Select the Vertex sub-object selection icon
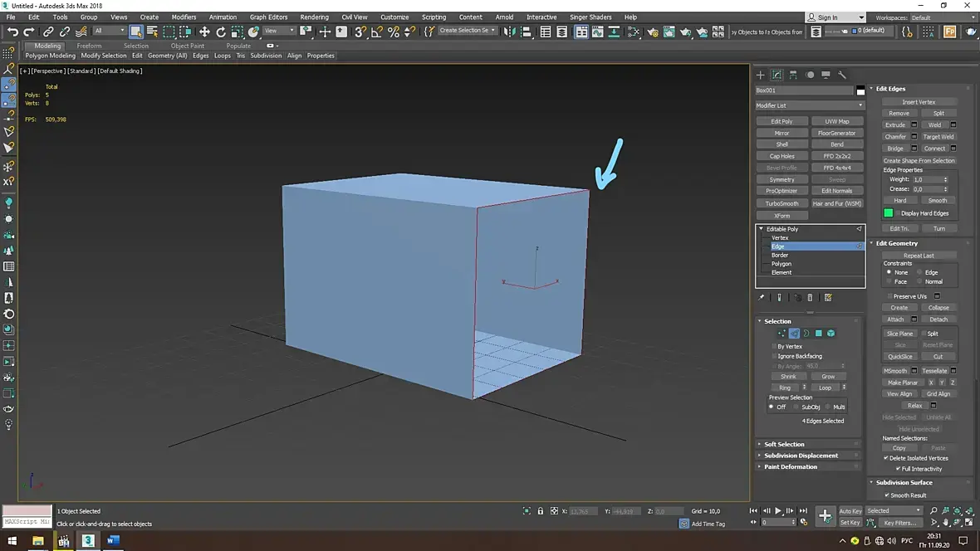This screenshot has height=551, width=980. pyautogui.click(x=782, y=334)
